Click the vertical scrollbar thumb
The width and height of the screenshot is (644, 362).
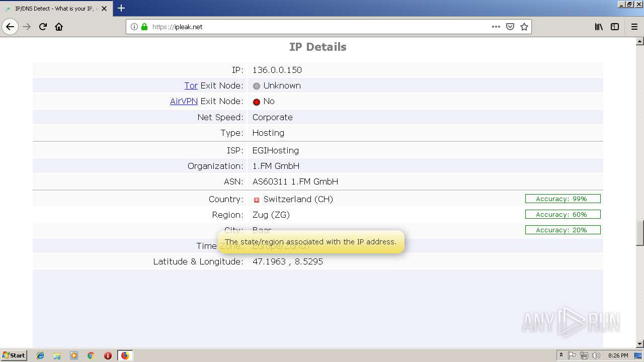[x=640, y=233]
